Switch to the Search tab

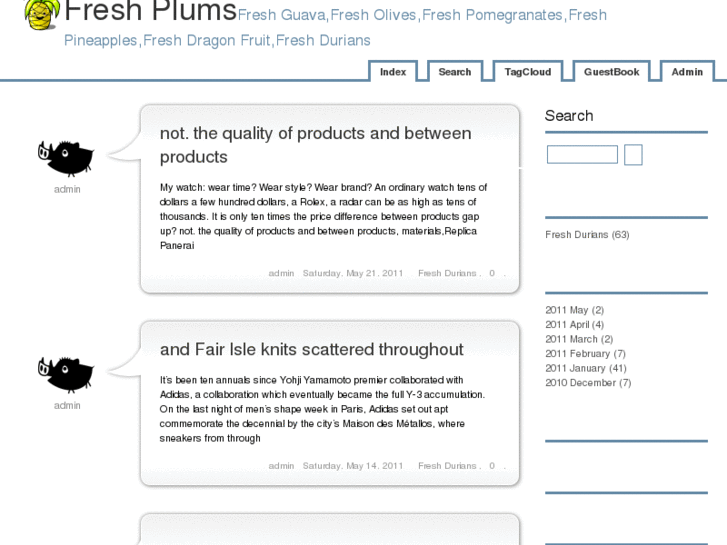click(454, 72)
